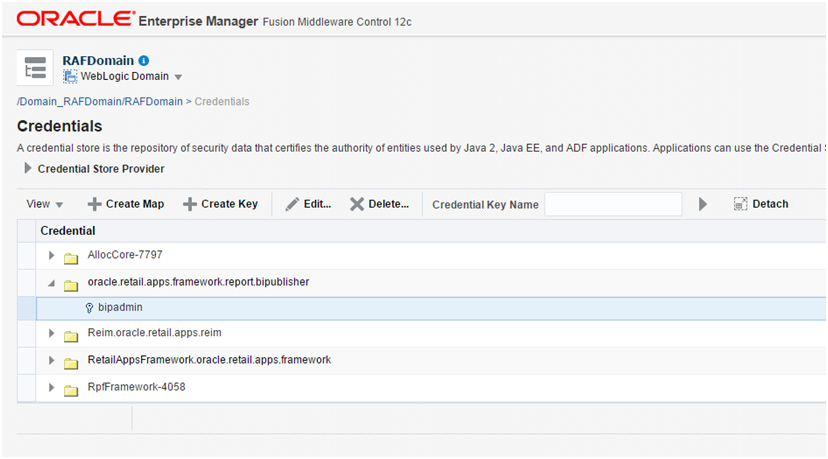Collapse the oracle.retail.apps.framework.report.bipublisher node
The width and height of the screenshot is (828, 459).
coord(52,283)
